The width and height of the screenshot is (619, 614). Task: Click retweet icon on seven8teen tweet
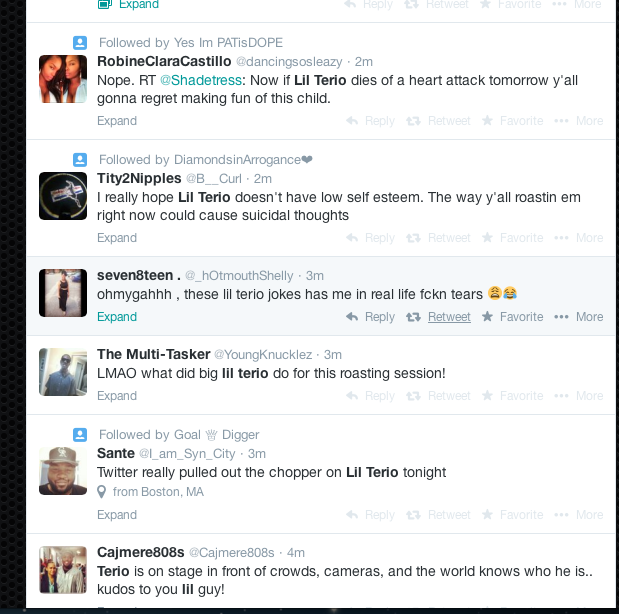pyautogui.click(x=413, y=317)
